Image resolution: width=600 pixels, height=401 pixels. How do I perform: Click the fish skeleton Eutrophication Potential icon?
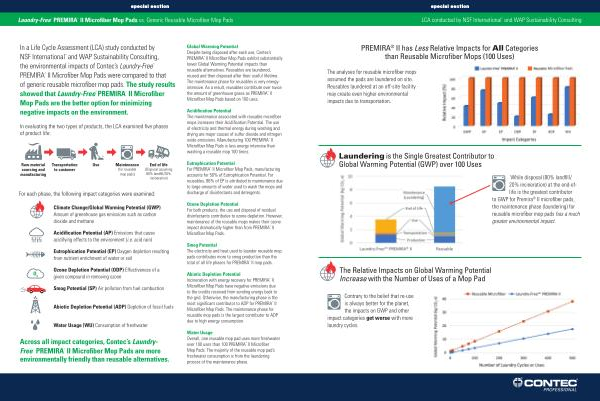[x=36, y=254]
